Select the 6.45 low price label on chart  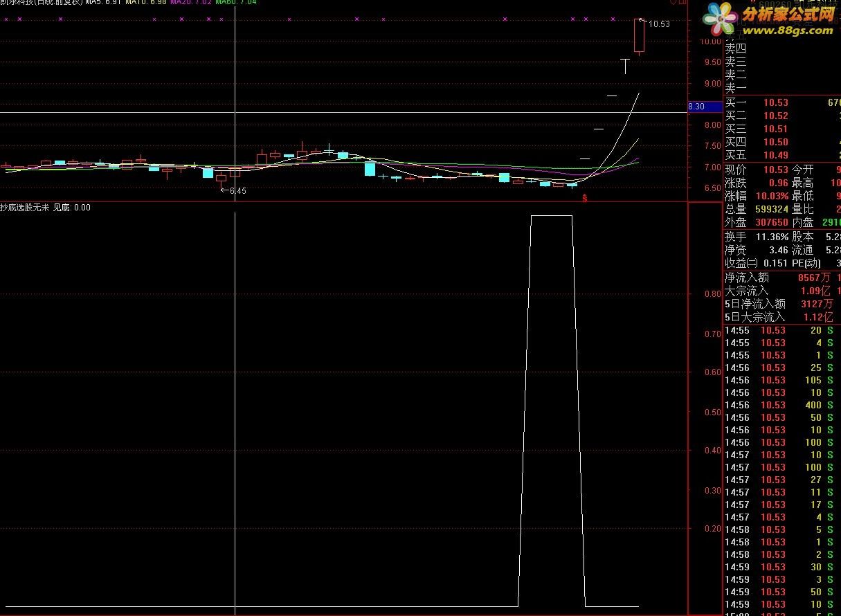(x=237, y=190)
